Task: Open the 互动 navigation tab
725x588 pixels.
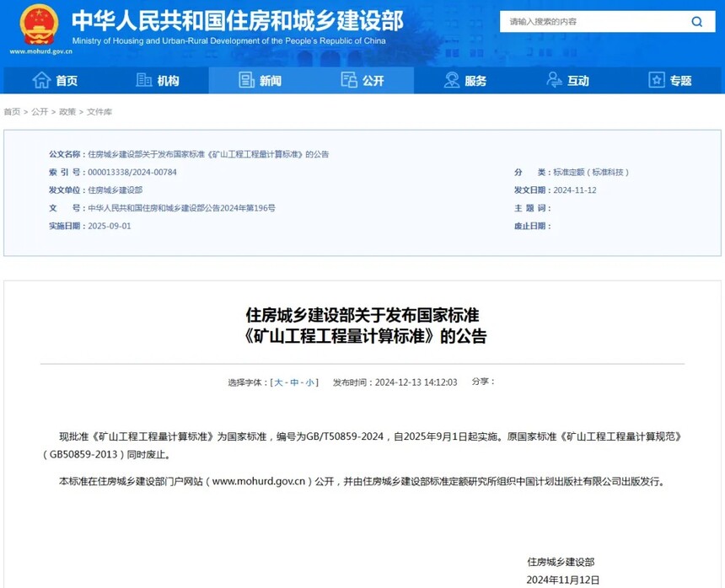Action: pyautogui.click(x=568, y=80)
